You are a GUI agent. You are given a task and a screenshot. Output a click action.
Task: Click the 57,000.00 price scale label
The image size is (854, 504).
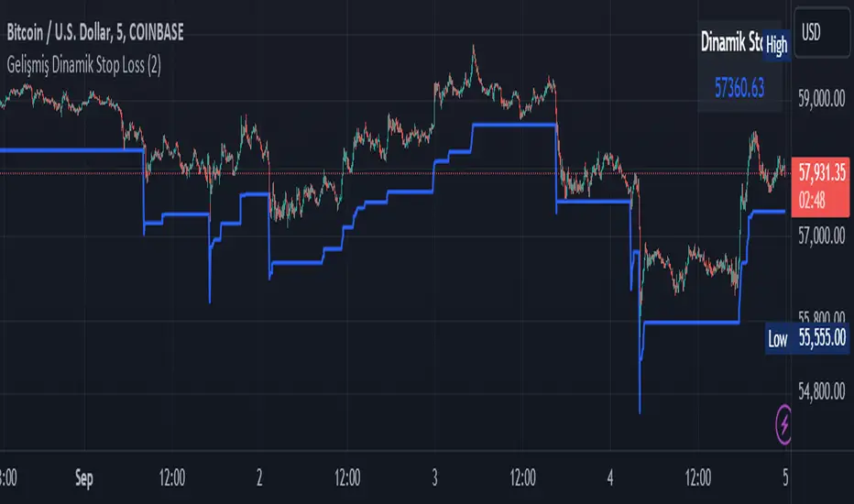820,236
